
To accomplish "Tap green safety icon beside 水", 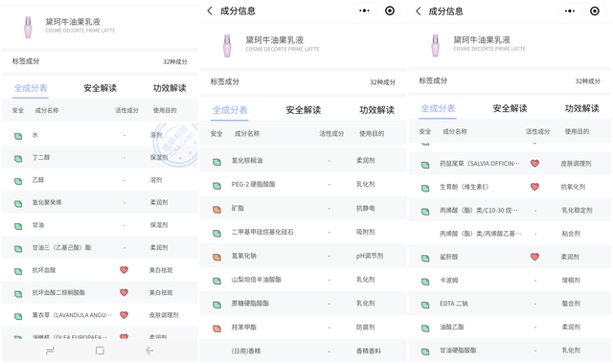I will (18, 136).
